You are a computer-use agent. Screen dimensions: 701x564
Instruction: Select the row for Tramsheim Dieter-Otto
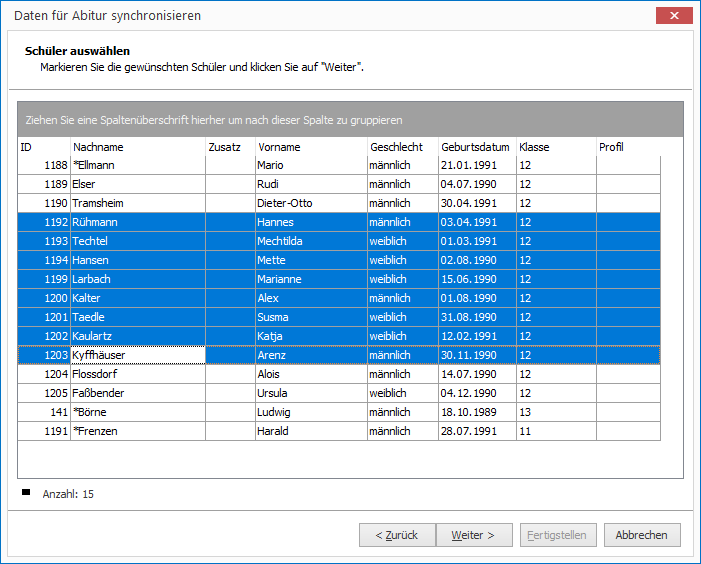pos(339,203)
